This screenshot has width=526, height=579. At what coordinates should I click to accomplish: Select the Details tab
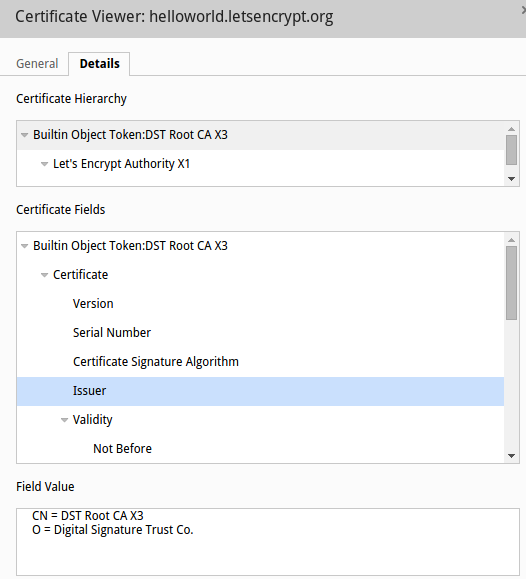[99, 64]
